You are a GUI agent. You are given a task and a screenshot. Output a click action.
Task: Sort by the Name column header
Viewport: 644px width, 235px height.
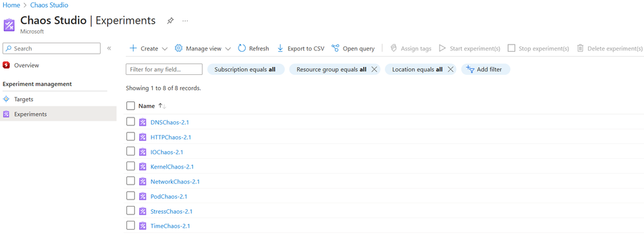146,106
